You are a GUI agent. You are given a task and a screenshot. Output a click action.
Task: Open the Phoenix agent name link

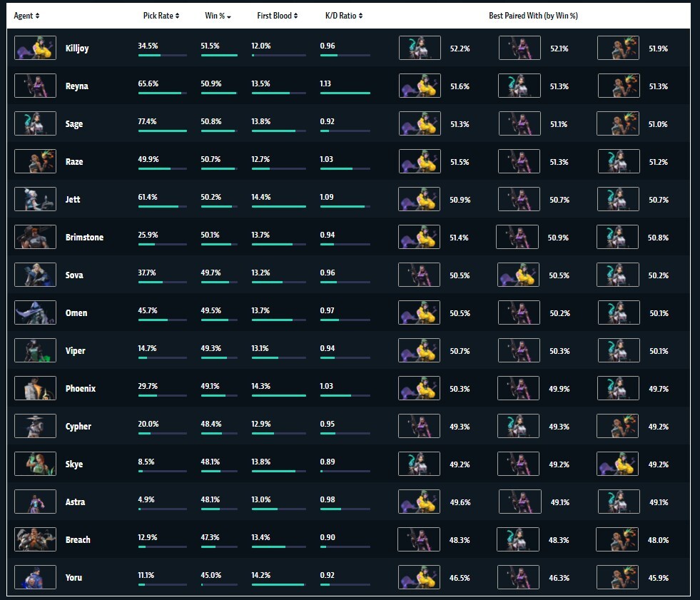[x=81, y=388]
